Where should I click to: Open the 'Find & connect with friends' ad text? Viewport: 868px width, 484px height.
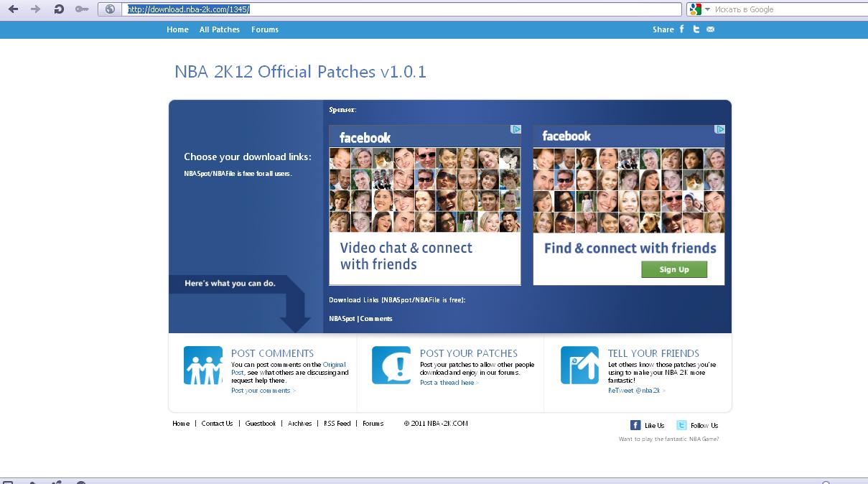click(630, 248)
